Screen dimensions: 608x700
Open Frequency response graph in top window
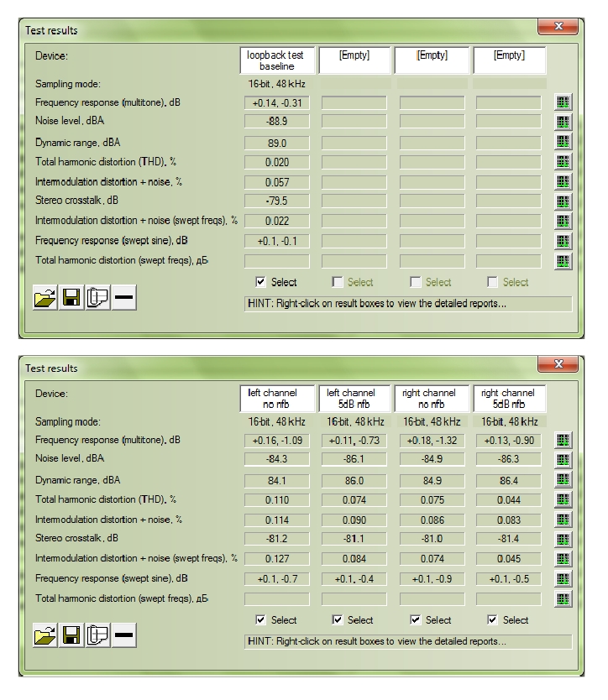[x=563, y=102]
